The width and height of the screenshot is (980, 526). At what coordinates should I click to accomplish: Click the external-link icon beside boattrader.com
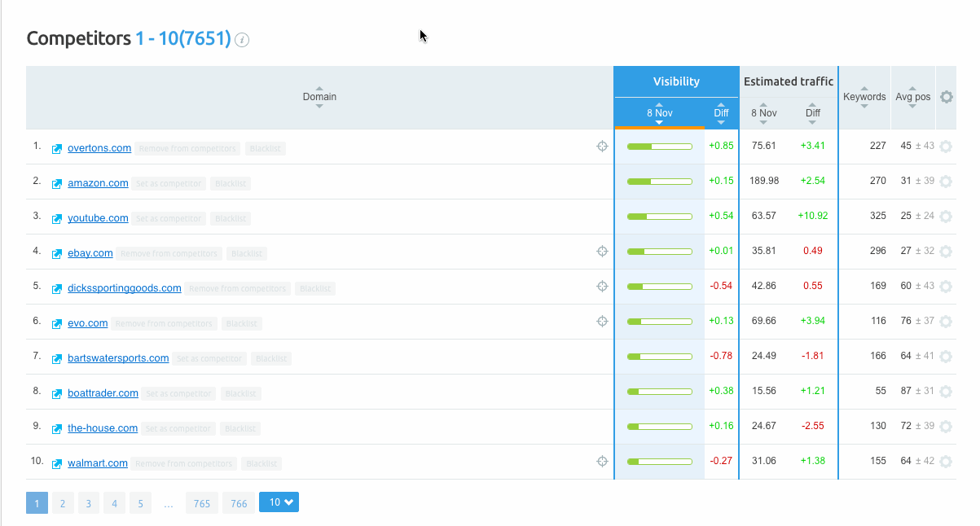[56, 392]
